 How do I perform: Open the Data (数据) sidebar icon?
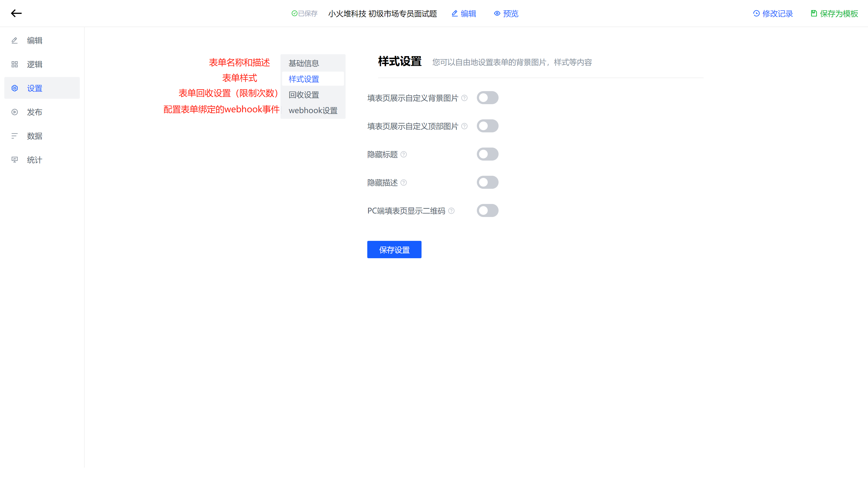tap(14, 136)
